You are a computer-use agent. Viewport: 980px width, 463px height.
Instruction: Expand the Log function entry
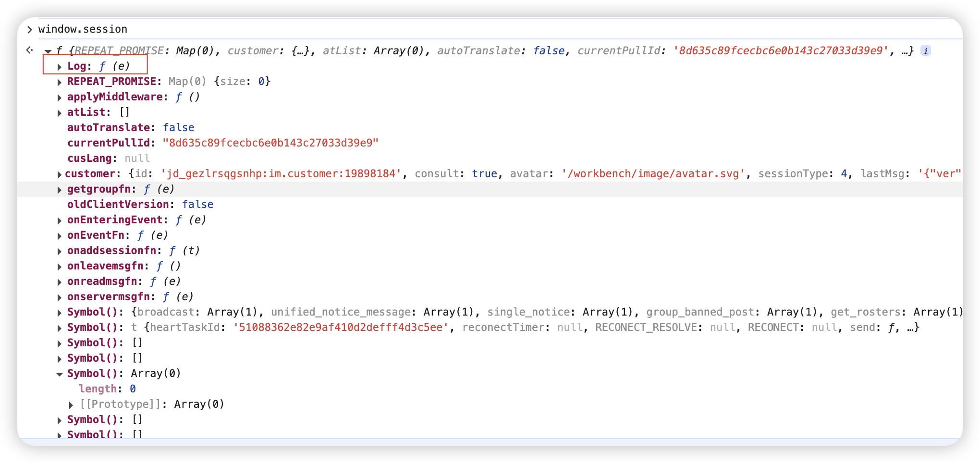click(x=59, y=67)
